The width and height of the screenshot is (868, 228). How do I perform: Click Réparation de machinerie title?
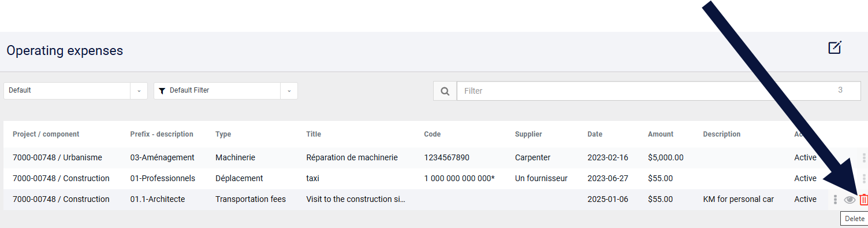[352, 157]
